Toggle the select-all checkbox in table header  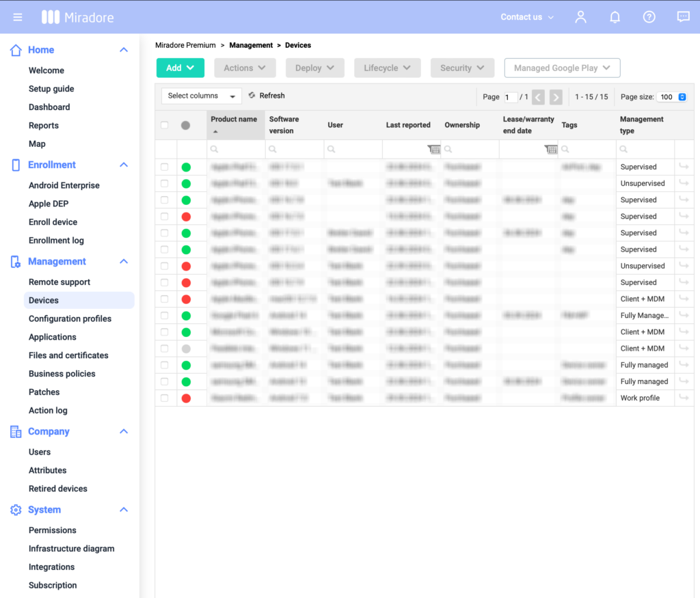(x=164, y=125)
